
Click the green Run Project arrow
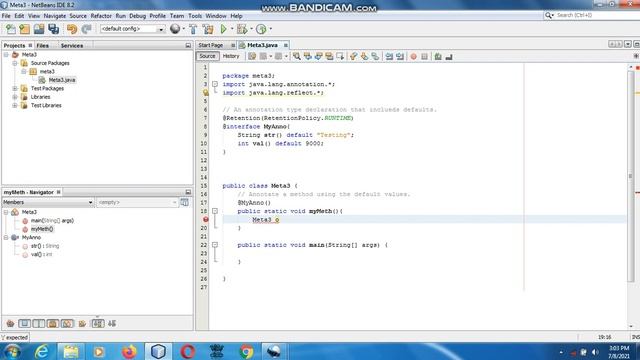pyautogui.click(x=223, y=29)
